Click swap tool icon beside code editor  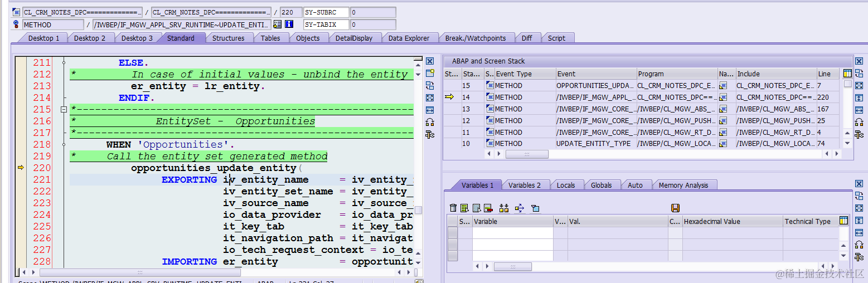click(x=430, y=85)
